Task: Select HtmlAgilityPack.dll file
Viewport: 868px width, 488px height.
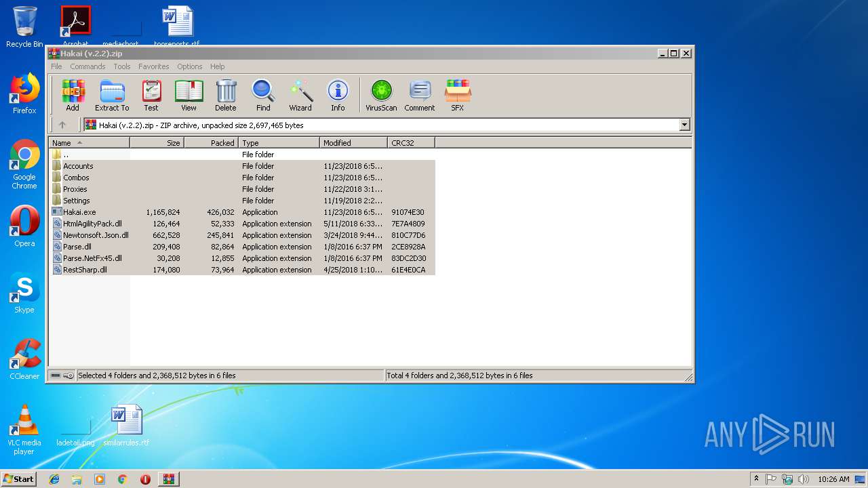Action: (241, 224)
